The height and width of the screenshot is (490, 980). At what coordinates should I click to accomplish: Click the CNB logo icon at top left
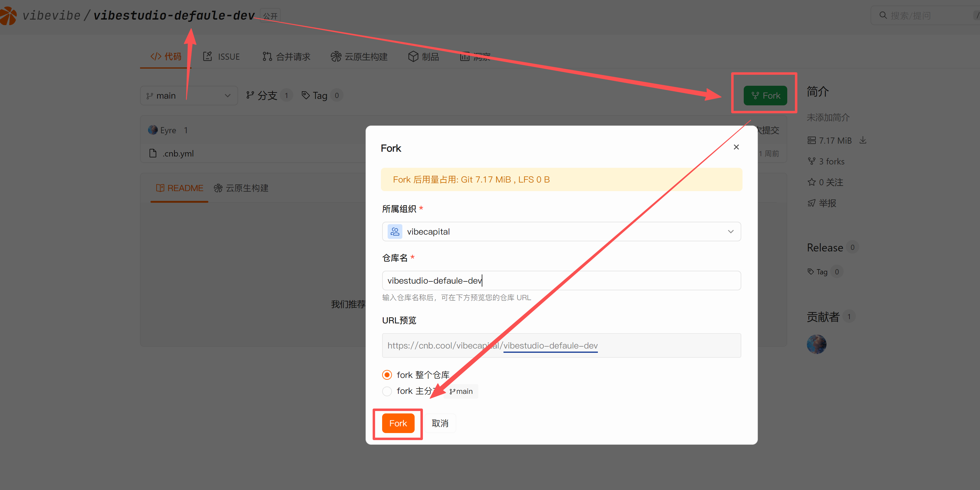tap(8, 15)
